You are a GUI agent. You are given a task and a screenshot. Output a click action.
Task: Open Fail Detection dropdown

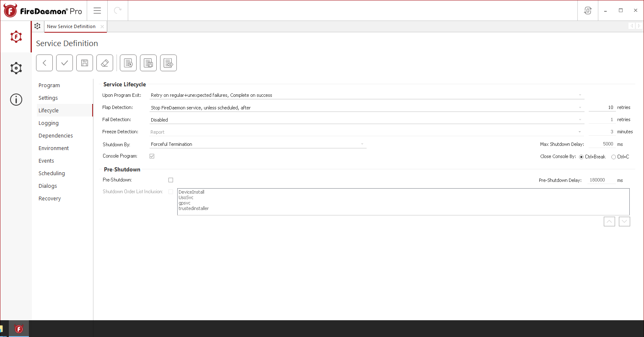[367, 120]
